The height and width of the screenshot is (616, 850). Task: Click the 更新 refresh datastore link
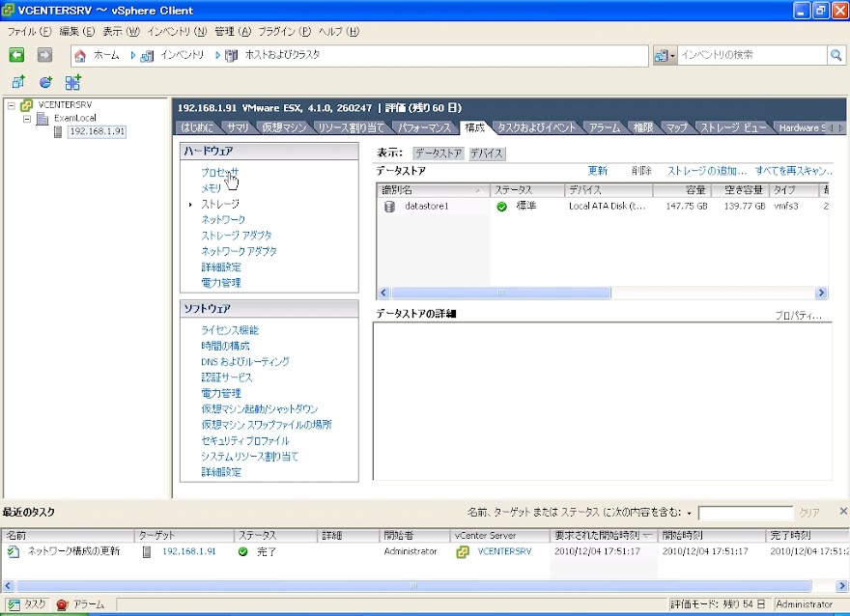[x=597, y=171]
